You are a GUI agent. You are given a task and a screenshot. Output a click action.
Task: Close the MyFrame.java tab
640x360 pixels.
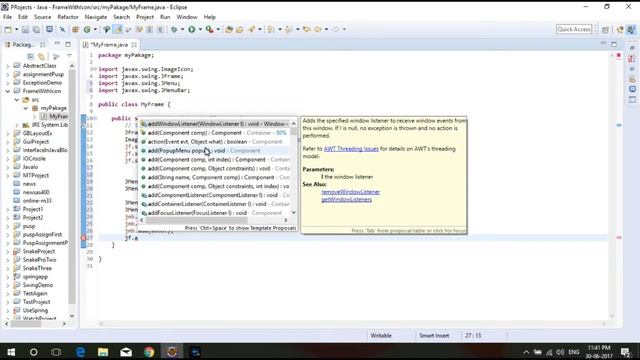[x=134, y=44]
